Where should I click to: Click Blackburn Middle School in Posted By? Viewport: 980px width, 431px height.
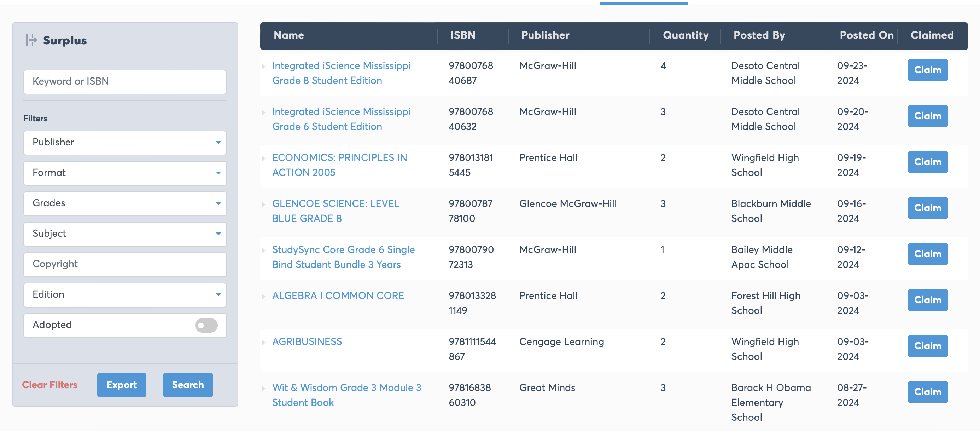point(771,211)
